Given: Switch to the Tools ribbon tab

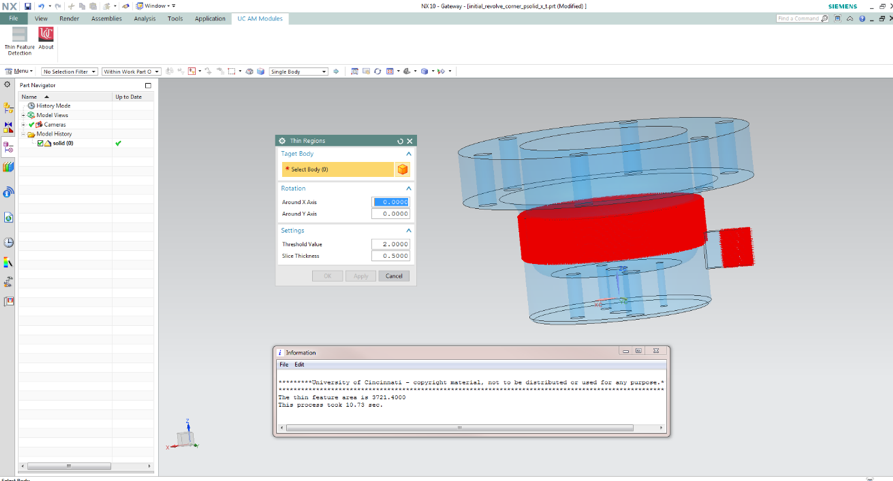Looking at the screenshot, I should 175,18.
